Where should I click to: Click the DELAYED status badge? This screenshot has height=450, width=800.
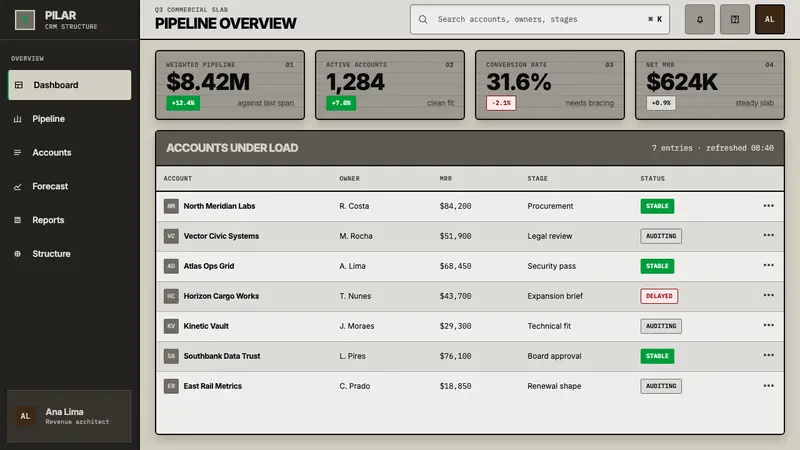(659, 296)
